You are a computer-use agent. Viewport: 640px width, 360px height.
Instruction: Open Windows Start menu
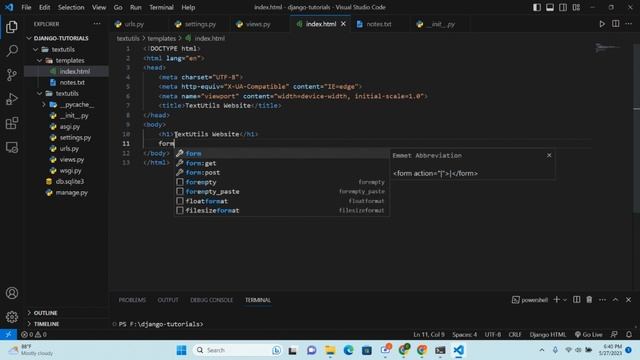pyautogui.click(x=182, y=350)
